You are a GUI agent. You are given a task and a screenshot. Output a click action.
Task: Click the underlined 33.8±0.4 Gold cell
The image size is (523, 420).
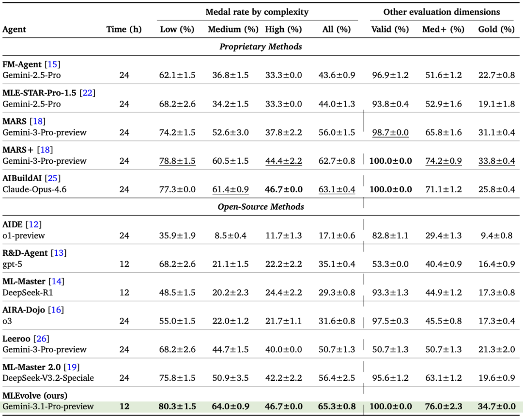point(497,161)
